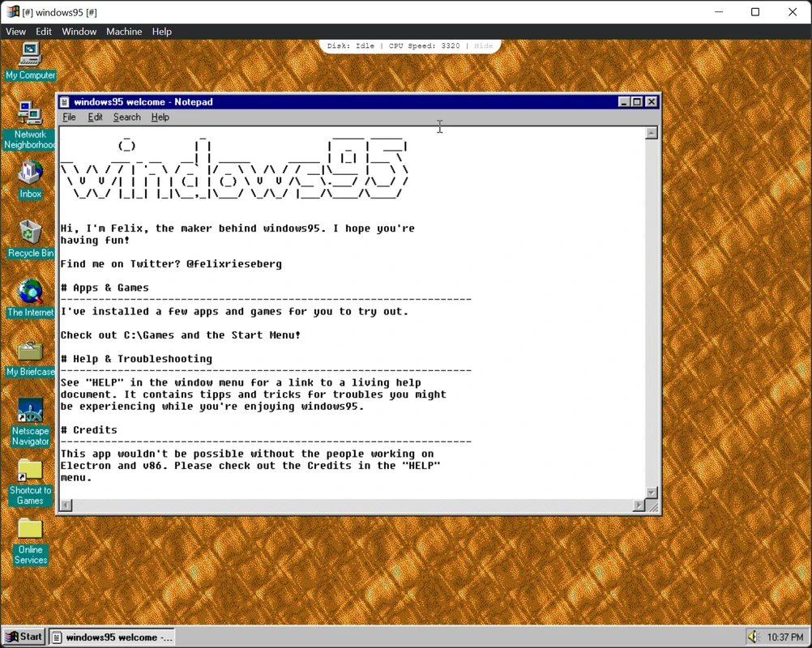Select the Shortcut to Games folder icon
Viewport: 812px width, 648px height.
[x=30, y=471]
